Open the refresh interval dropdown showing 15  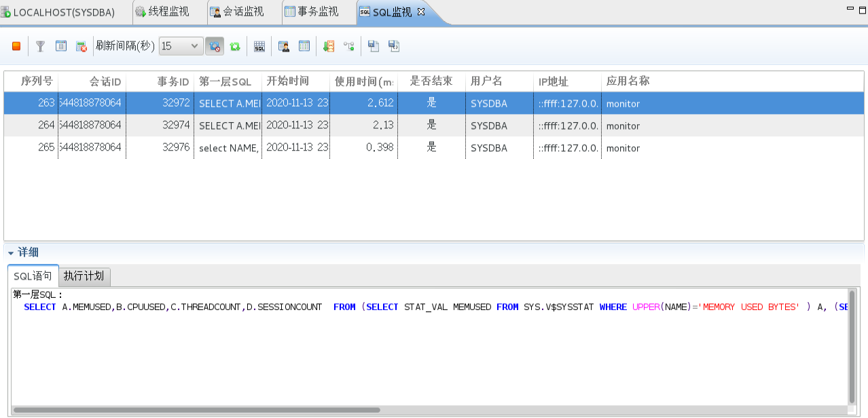tap(181, 46)
